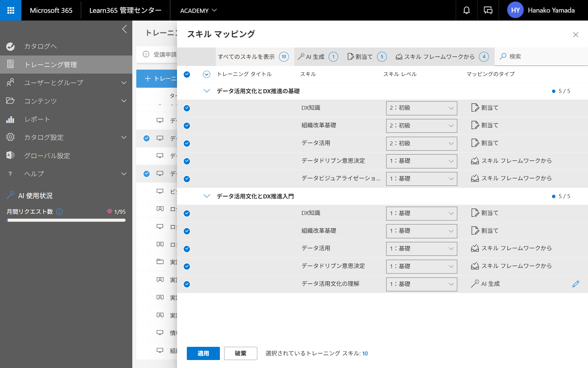
Task: Click the Microsoft 365 link
Action: pos(51,10)
